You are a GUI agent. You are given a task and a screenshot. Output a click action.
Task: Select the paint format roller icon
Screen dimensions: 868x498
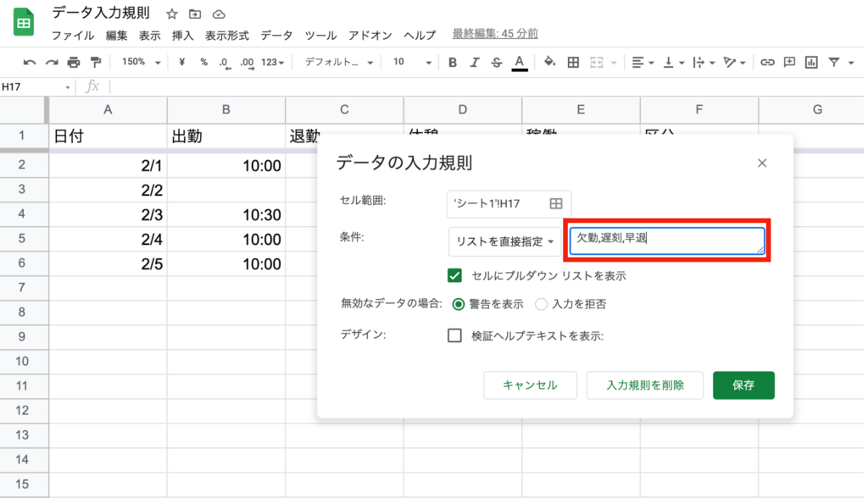[96, 62]
